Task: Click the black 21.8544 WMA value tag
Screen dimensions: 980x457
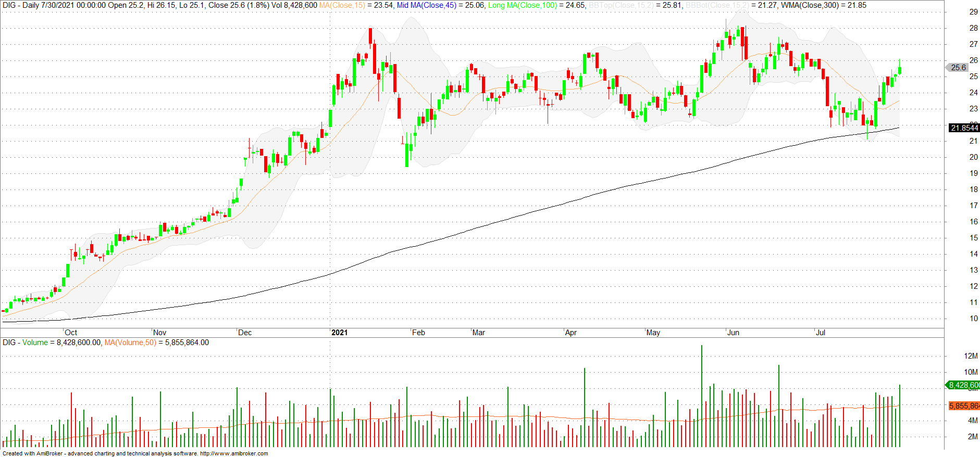Action: [964, 128]
